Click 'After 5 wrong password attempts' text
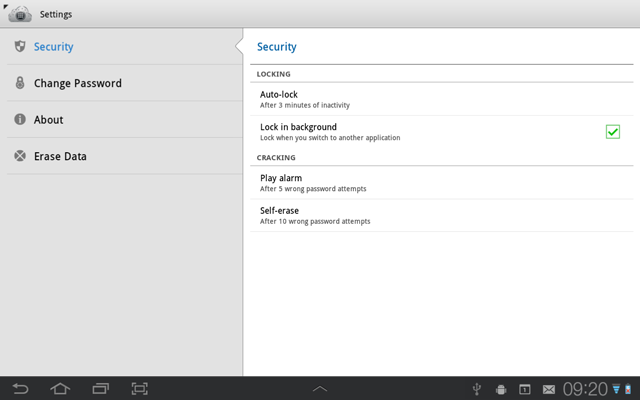This screenshot has height=400, width=640. click(x=313, y=189)
